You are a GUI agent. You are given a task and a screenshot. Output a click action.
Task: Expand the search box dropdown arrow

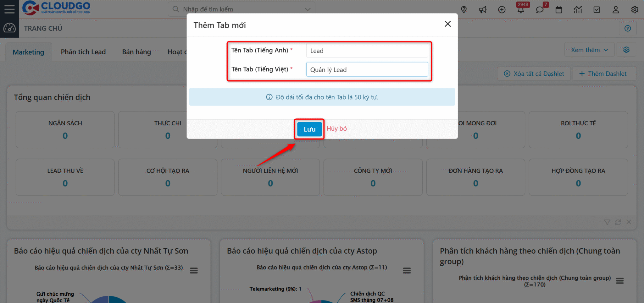pyautogui.click(x=308, y=9)
